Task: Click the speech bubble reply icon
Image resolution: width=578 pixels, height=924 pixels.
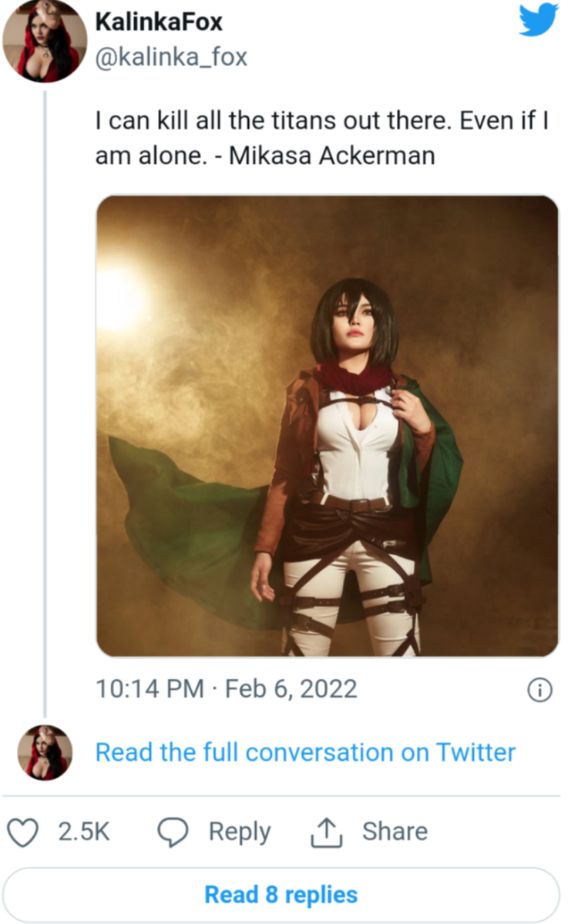Action: 174,832
